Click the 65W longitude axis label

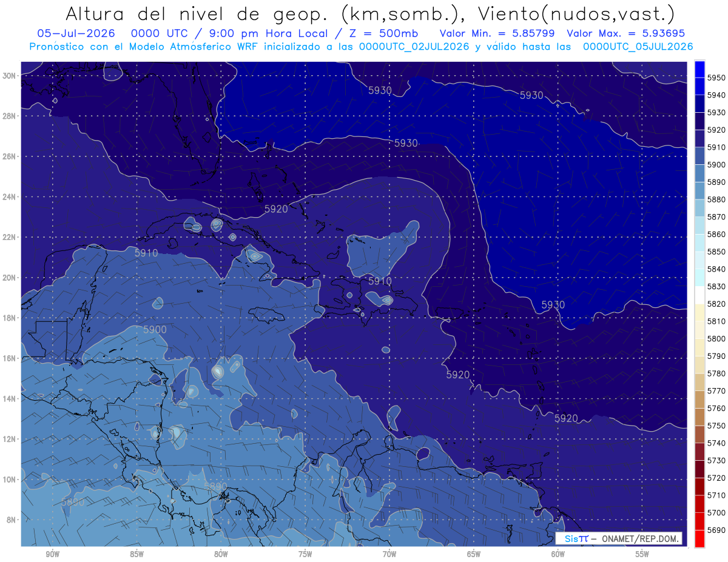(x=474, y=554)
